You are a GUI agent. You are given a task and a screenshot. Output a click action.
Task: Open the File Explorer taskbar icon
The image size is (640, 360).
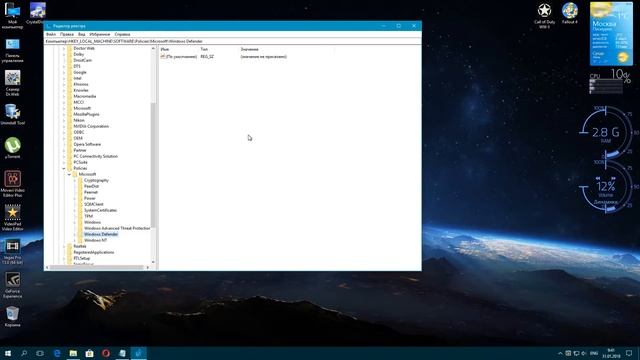[73, 353]
